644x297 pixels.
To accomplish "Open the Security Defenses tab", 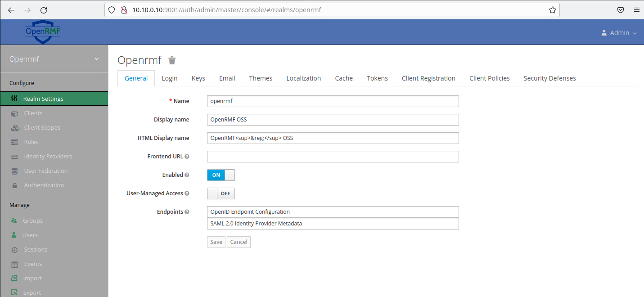I will coord(549,78).
